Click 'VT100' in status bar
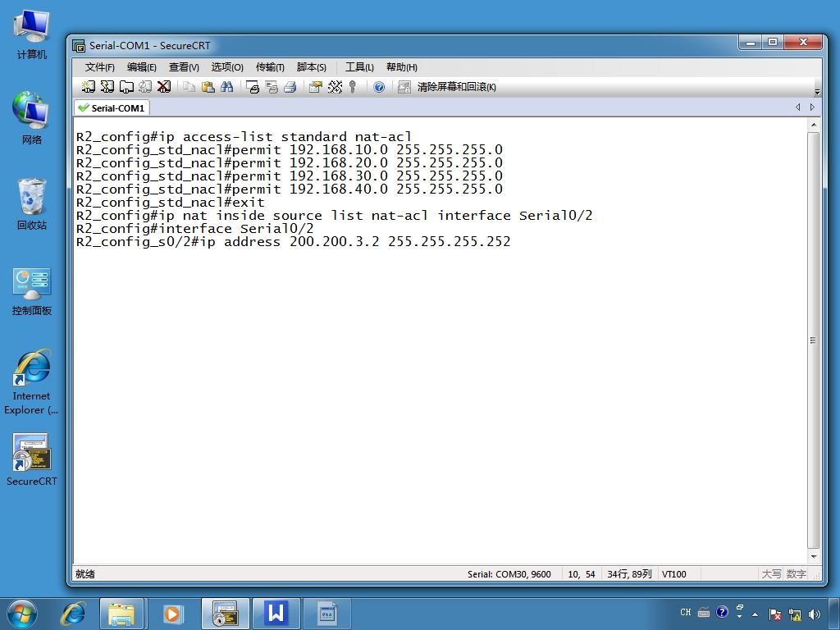 674,574
